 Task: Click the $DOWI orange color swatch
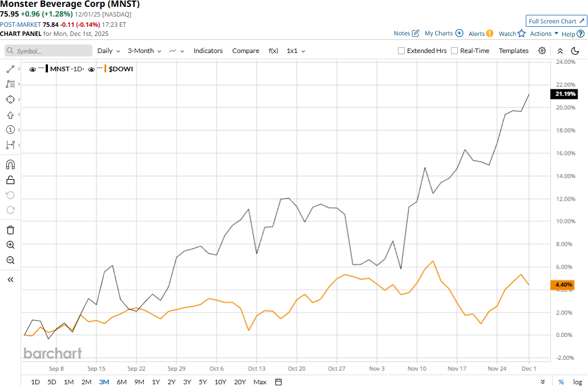106,69
